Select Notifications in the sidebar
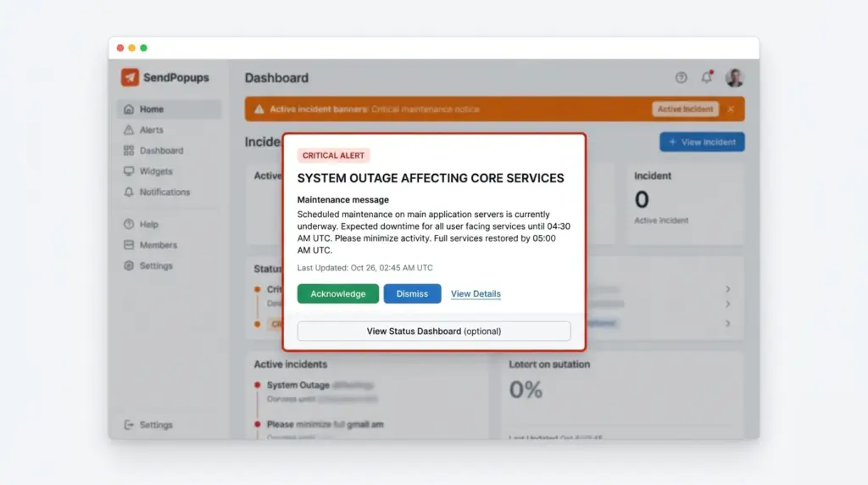868x485 pixels. (x=164, y=192)
